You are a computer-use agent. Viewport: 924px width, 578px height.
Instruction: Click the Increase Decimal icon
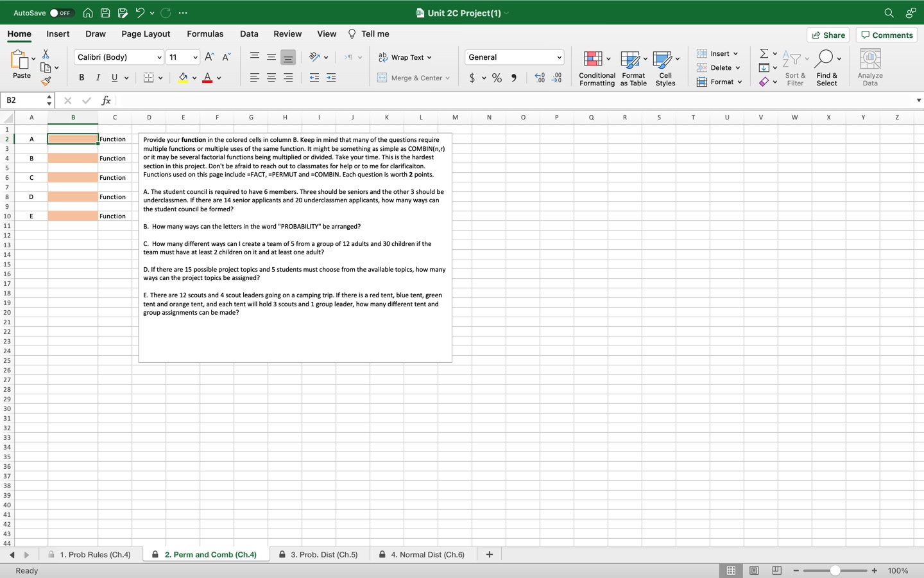point(540,78)
